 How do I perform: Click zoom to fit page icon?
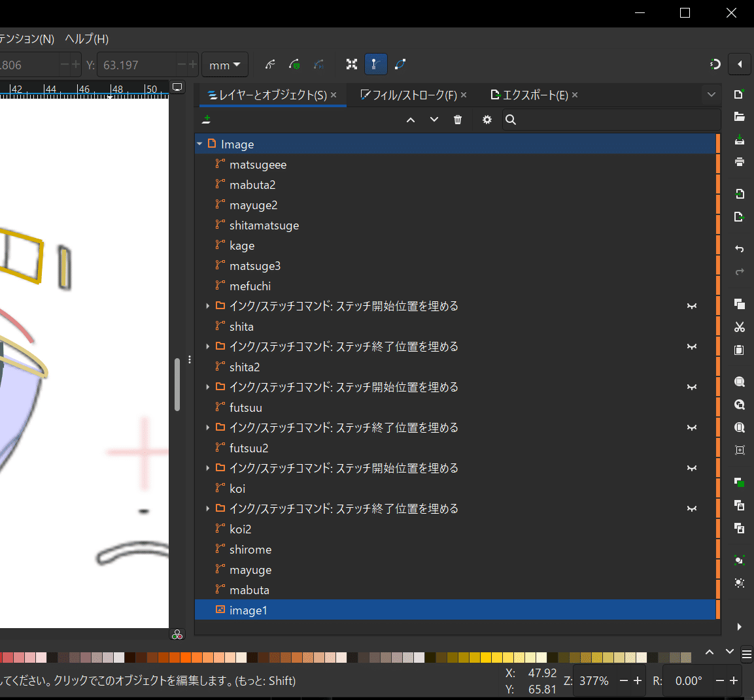(740, 427)
